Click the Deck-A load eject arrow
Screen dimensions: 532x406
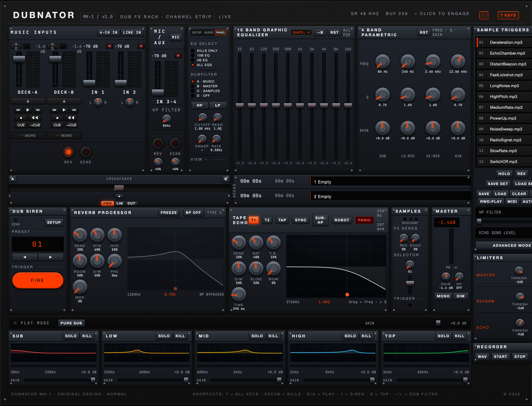[28, 101]
